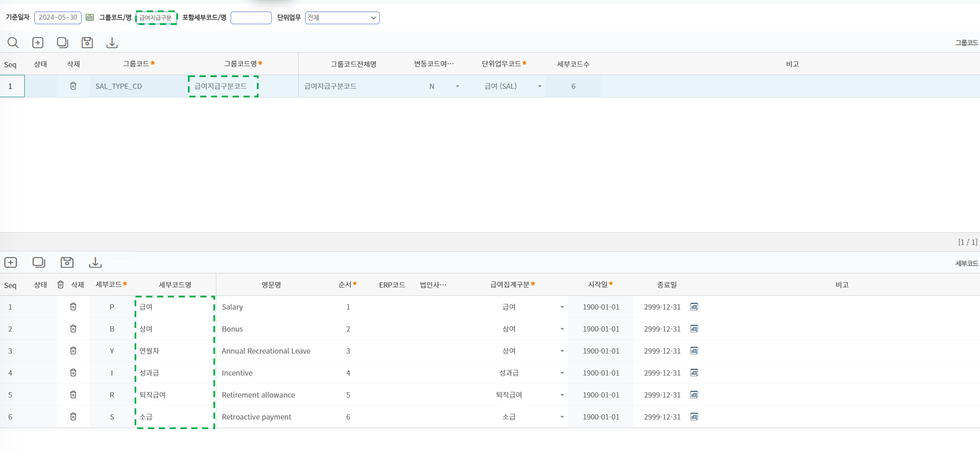The width and height of the screenshot is (980, 461).
Task: Open end date calendar for Retirement allowance row
Action: 694,395
